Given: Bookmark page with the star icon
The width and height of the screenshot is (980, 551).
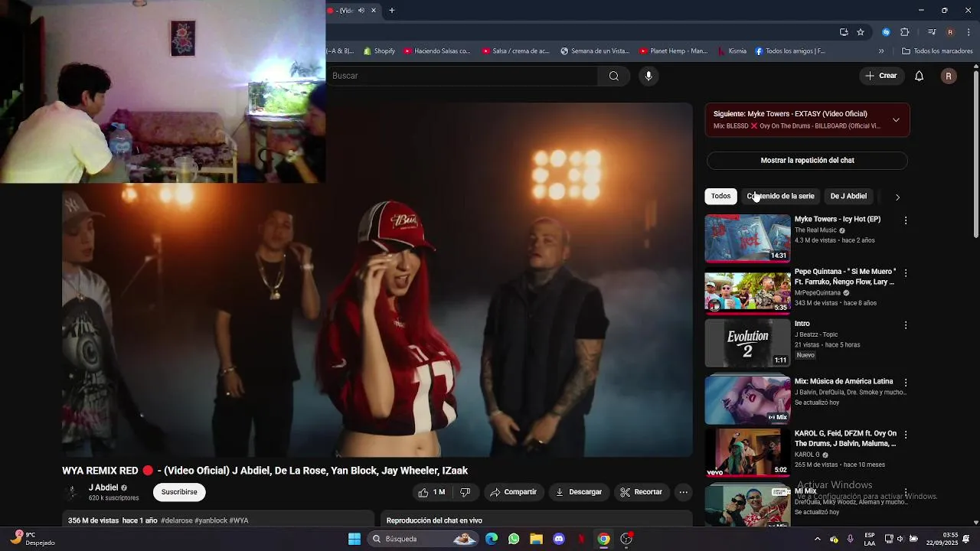Looking at the screenshot, I should [x=861, y=32].
